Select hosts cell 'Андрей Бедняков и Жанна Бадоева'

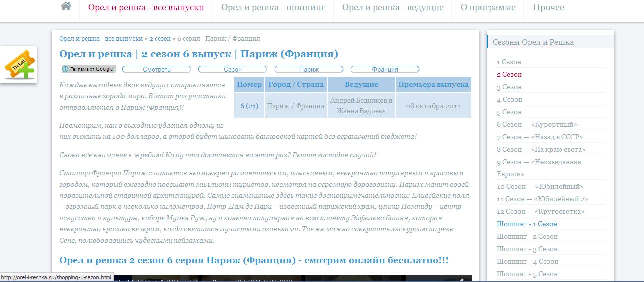click(361, 106)
